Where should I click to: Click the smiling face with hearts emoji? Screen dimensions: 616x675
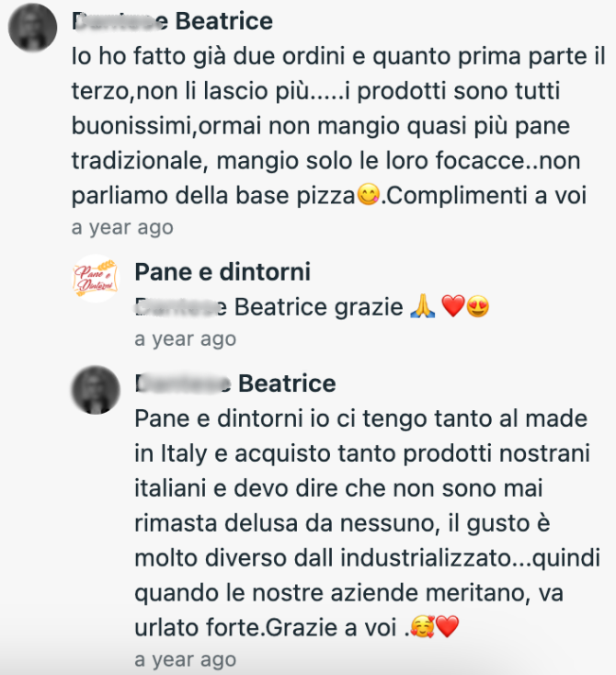point(424,630)
